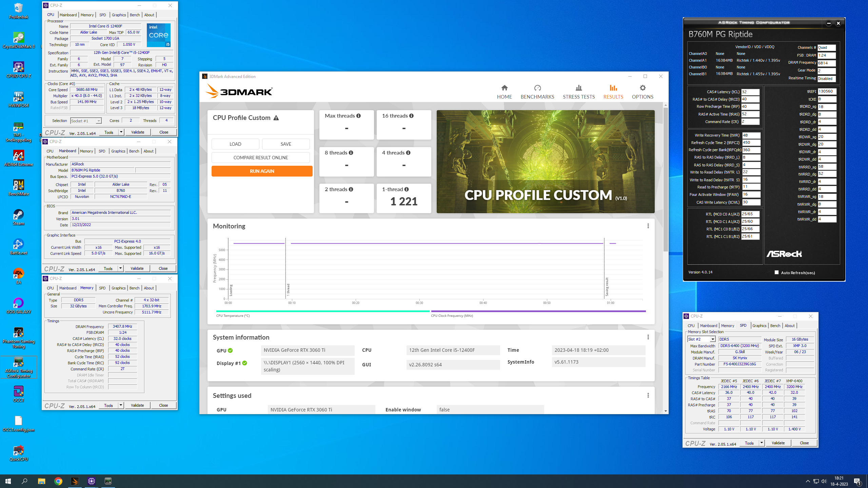Viewport: 868px width, 488px height.
Task: Open Settings used three-dot menu
Action: tap(648, 395)
